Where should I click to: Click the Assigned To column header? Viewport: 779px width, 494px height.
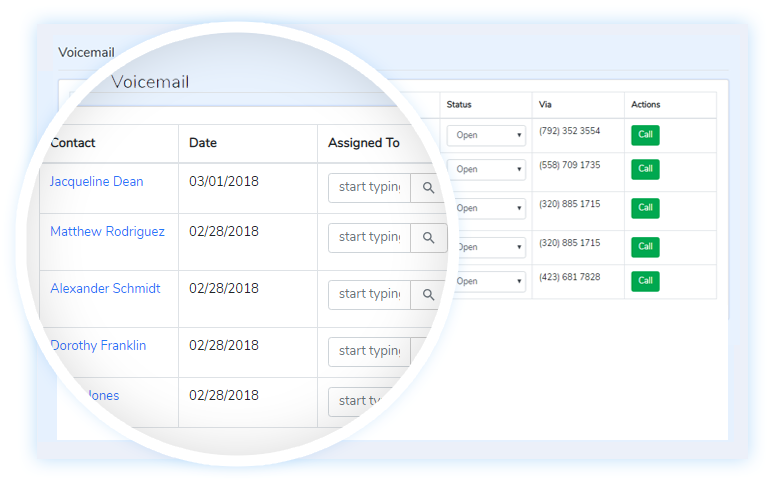pyautogui.click(x=364, y=143)
